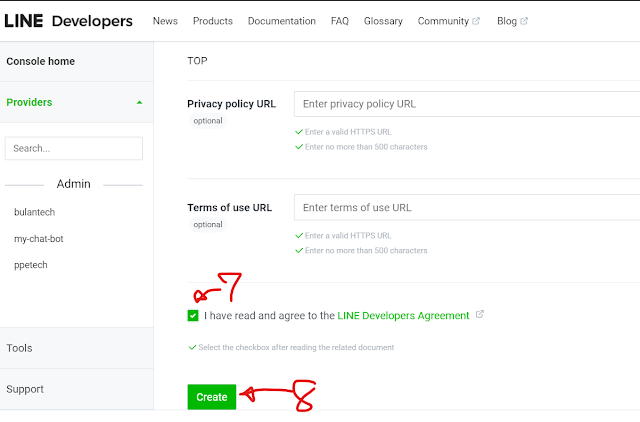Uncheck the agreement checkbox

coord(193,315)
